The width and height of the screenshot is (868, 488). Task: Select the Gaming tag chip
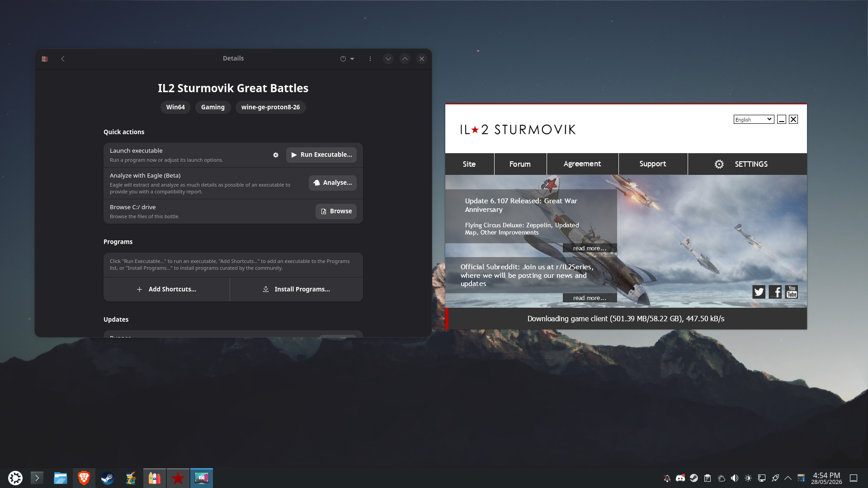coord(213,107)
